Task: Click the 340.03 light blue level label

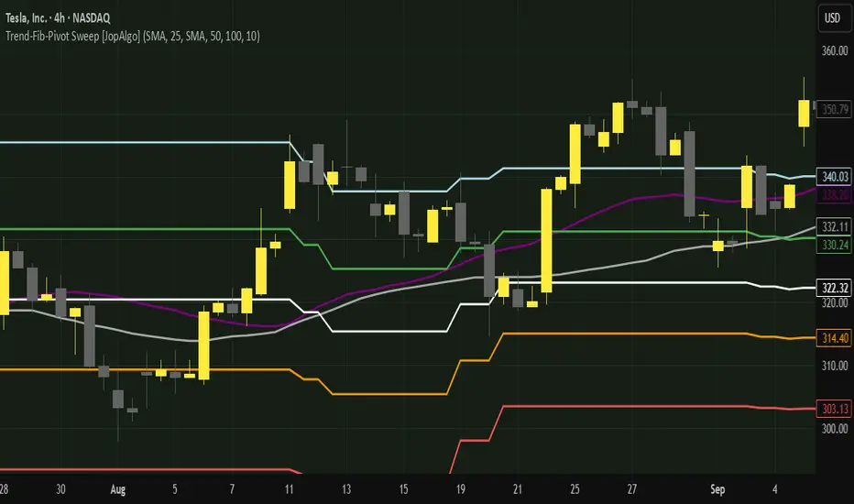Action: [x=835, y=177]
